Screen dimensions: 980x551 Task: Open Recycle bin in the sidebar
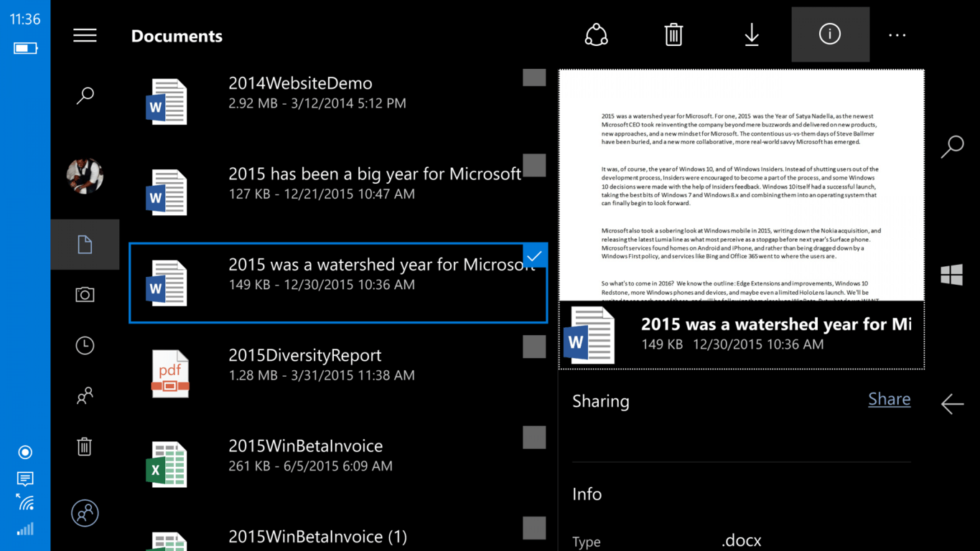click(85, 446)
